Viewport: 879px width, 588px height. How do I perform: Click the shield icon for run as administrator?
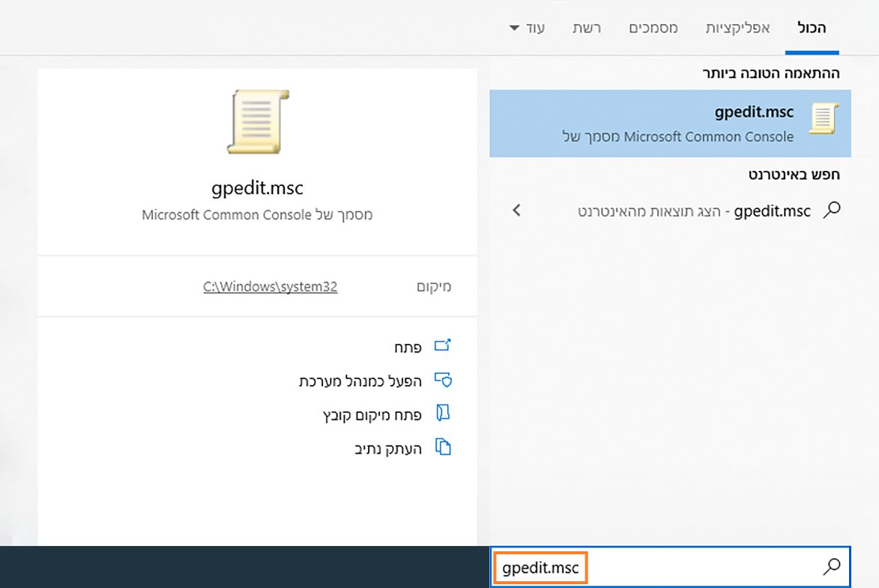point(444,380)
